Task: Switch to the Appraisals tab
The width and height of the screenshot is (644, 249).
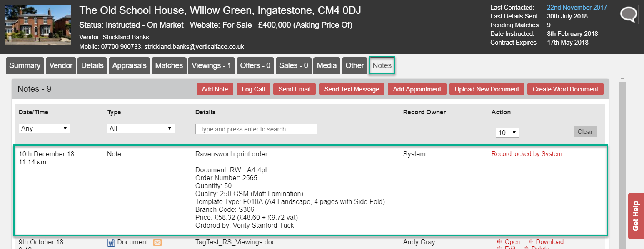Action: pyautogui.click(x=130, y=65)
